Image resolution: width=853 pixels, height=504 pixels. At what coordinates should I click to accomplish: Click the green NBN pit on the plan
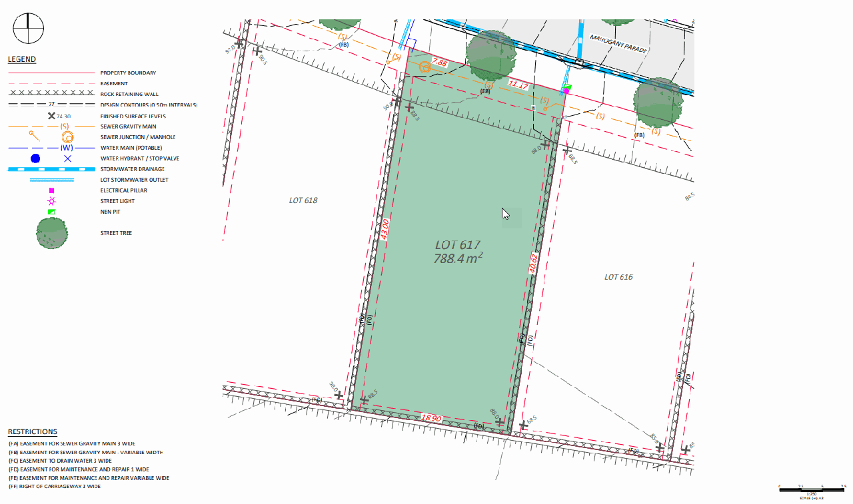[x=567, y=87]
